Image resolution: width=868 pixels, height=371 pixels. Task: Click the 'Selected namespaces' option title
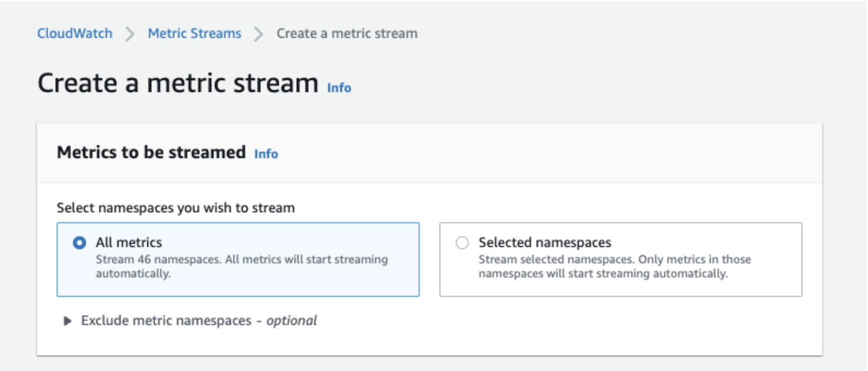[x=545, y=242]
